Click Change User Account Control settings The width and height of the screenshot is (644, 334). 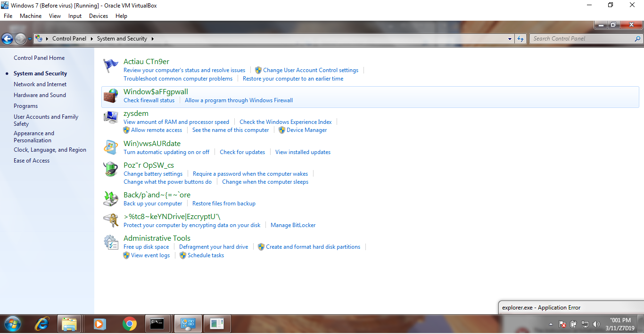point(311,70)
